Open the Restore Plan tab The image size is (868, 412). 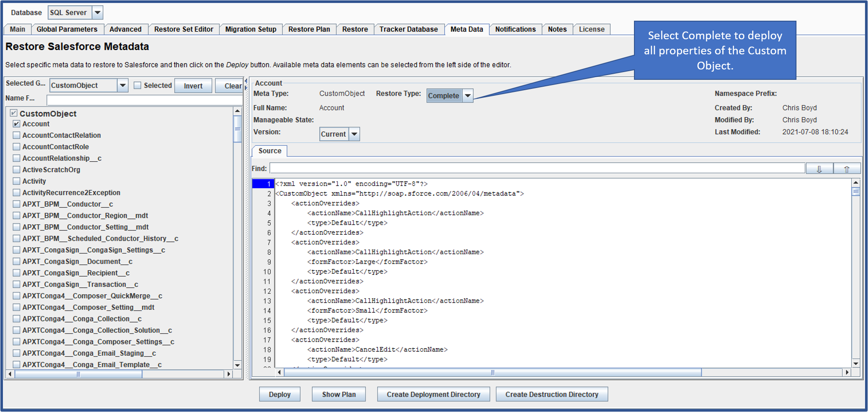pyautogui.click(x=309, y=29)
